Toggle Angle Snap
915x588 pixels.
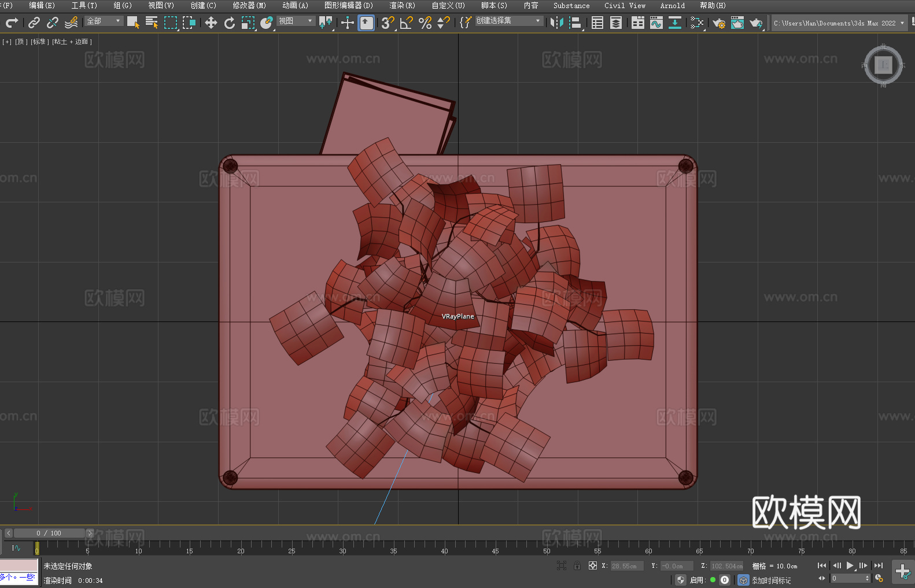click(407, 23)
